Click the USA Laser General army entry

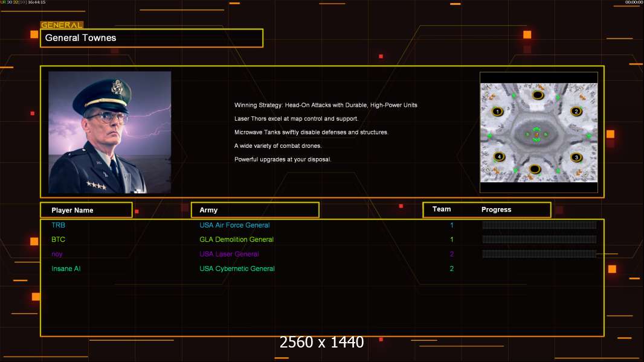pos(229,254)
